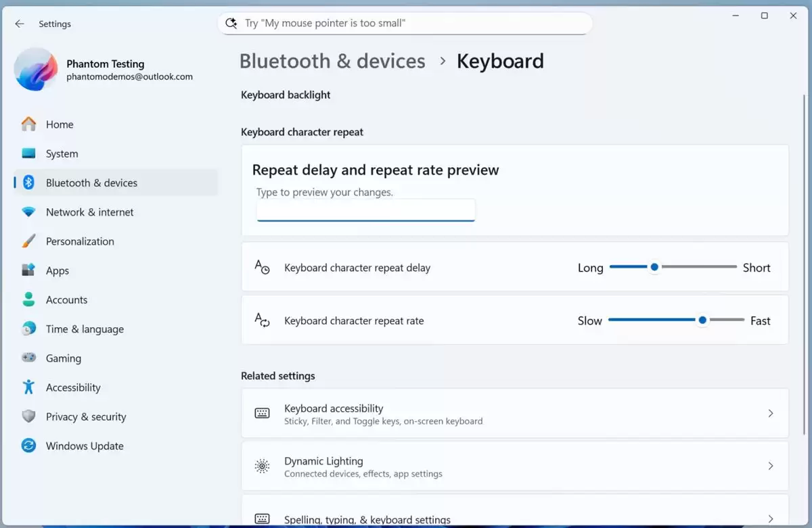Viewport: 812px width, 528px height.
Task: Open the System settings section
Action: [x=62, y=154]
